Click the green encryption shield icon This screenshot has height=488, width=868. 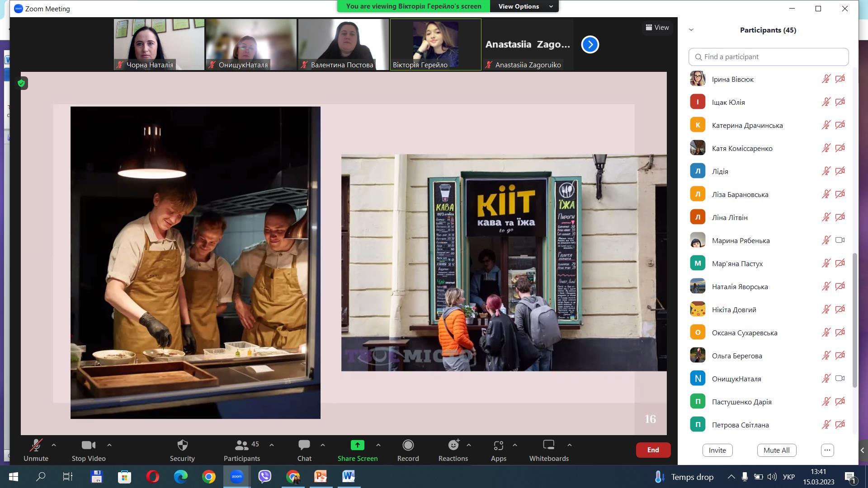pos(21,83)
